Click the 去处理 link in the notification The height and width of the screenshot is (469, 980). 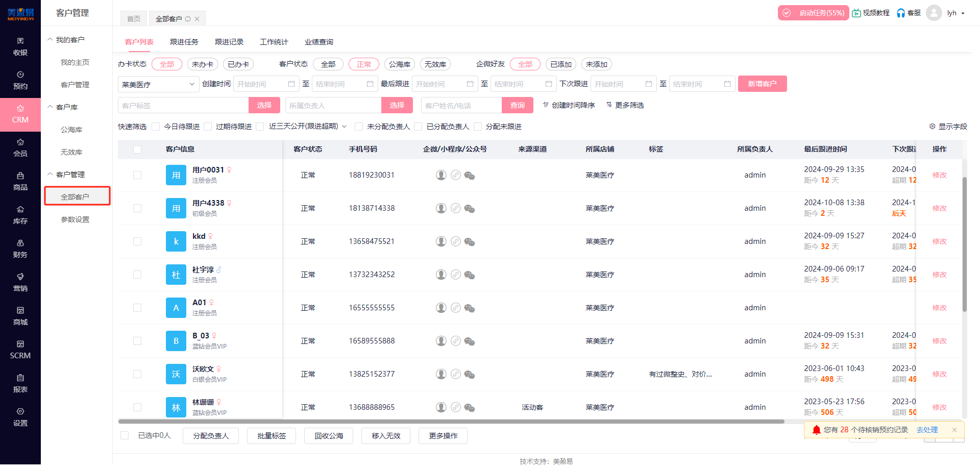tap(927, 430)
